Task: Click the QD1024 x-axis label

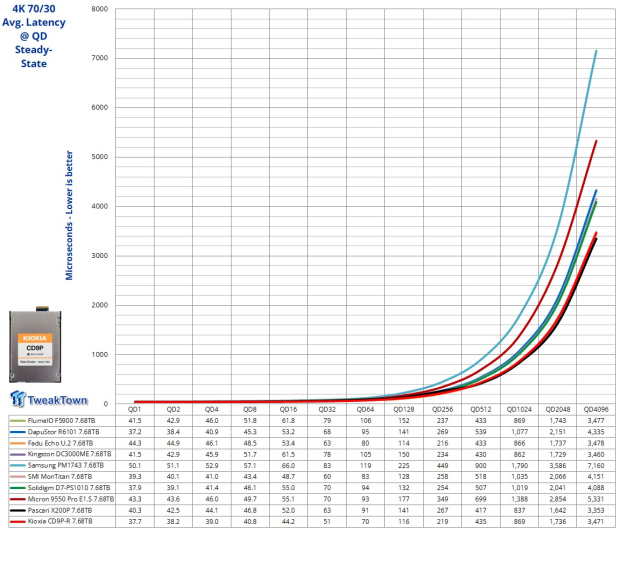Action: [519, 410]
